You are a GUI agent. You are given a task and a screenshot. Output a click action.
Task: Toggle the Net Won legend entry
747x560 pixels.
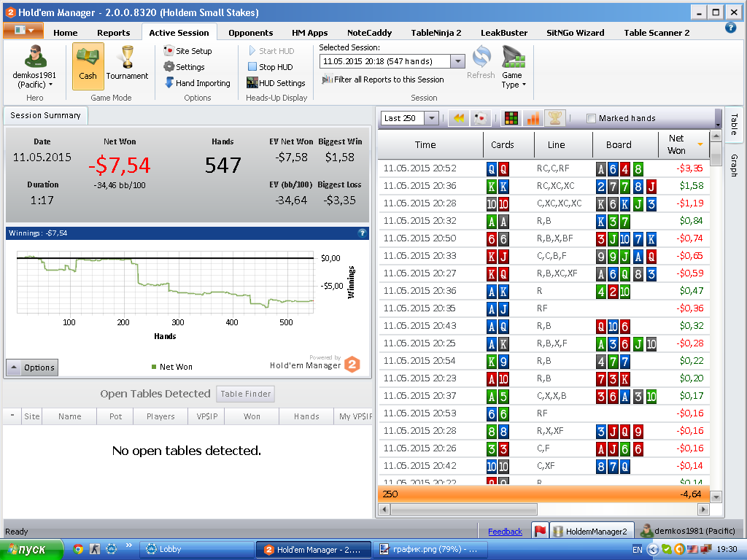coord(171,367)
